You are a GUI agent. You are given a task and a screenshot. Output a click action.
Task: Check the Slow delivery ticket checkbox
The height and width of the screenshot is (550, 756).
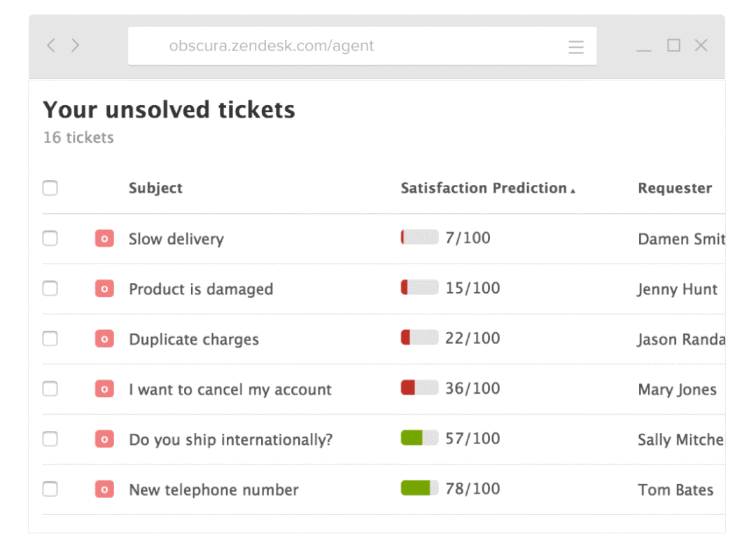click(x=50, y=239)
